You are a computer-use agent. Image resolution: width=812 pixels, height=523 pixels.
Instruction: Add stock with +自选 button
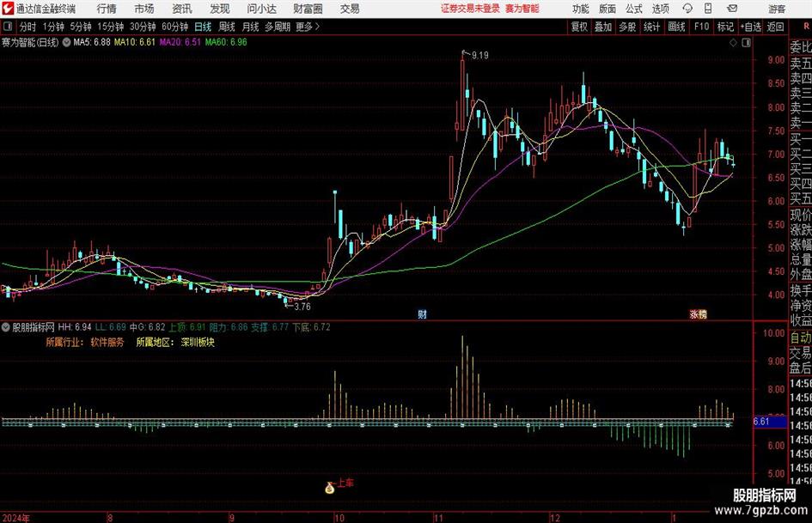click(751, 27)
